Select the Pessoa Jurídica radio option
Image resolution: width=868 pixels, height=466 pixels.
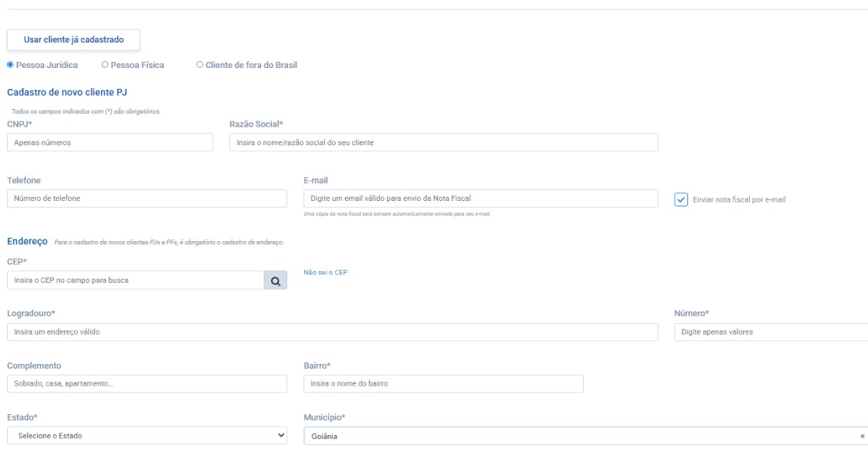[11, 65]
